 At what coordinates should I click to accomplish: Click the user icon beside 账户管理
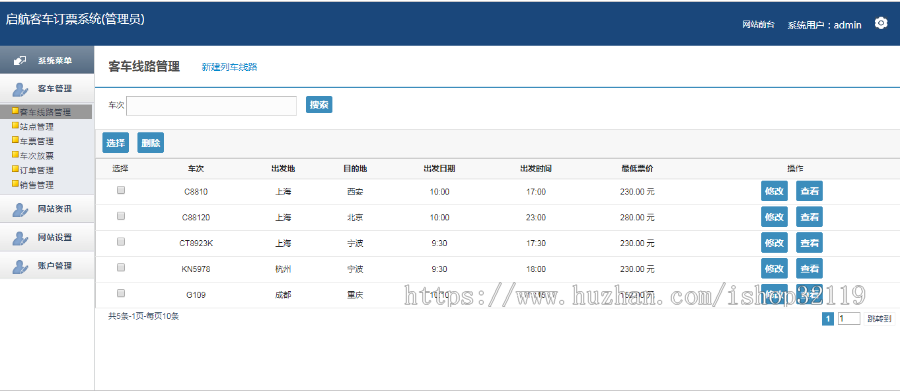pyautogui.click(x=20, y=266)
